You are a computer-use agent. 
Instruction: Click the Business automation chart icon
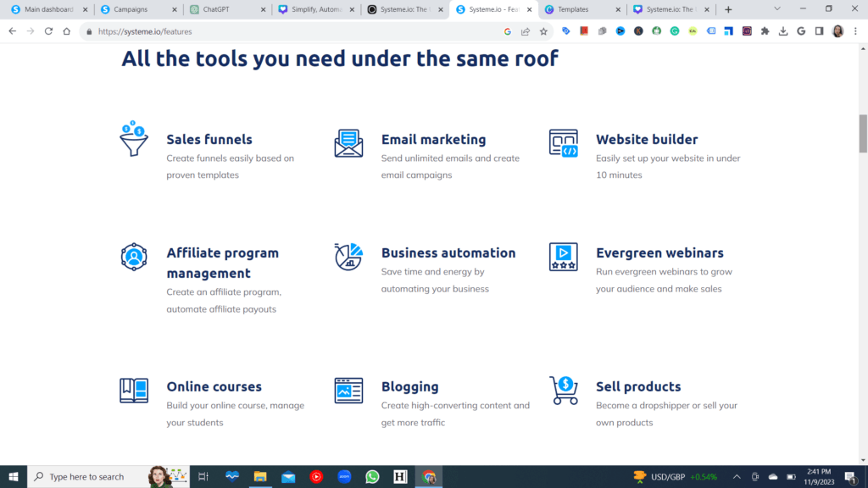(348, 257)
